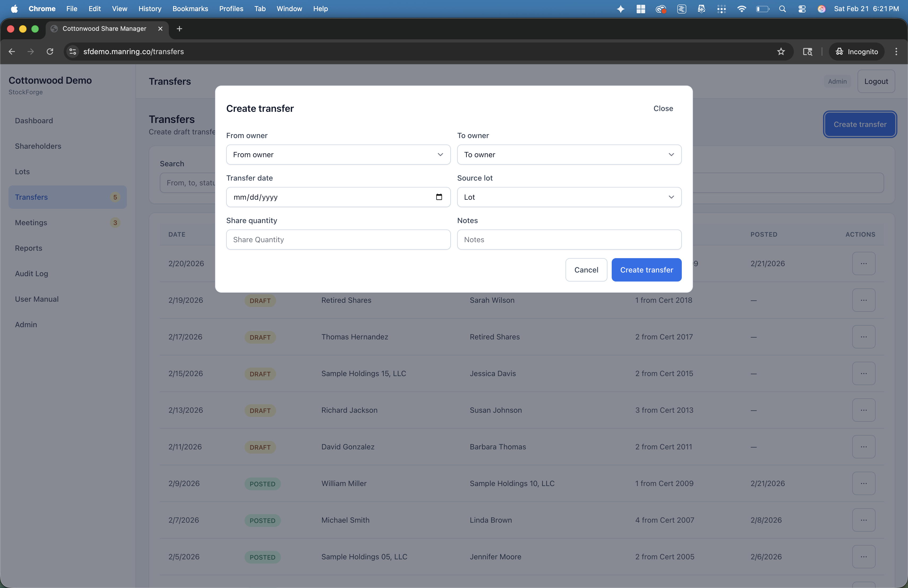Click the Wi-Fi icon in the menu bar

741,8
